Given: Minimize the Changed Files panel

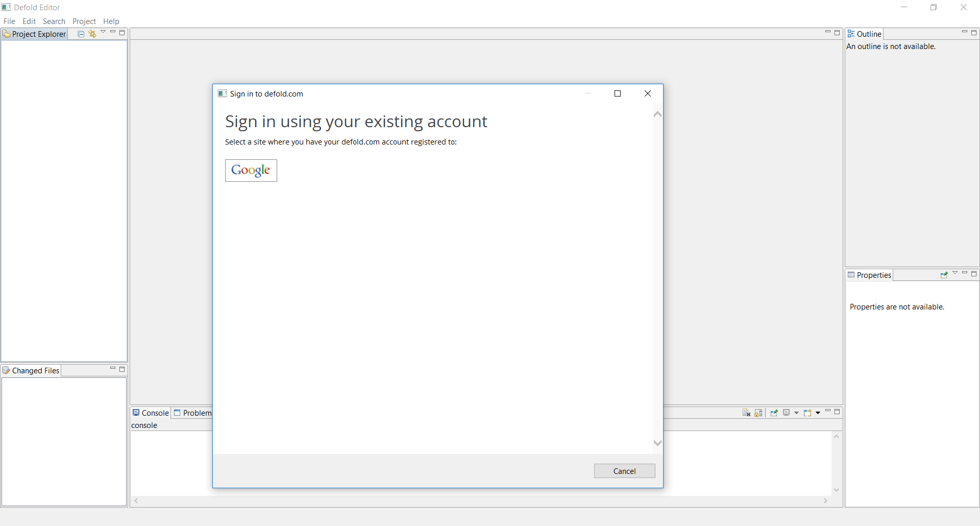Looking at the screenshot, I should pos(112,369).
